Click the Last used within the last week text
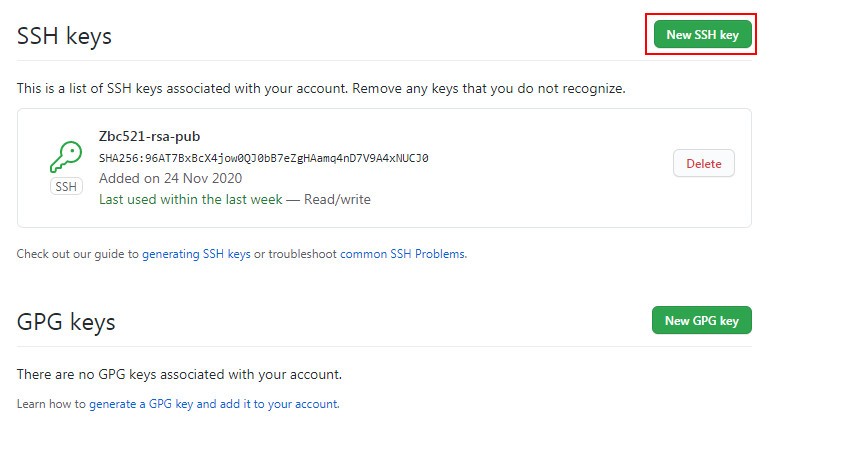Image resolution: width=858 pixels, height=450 pixels. [190, 199]
